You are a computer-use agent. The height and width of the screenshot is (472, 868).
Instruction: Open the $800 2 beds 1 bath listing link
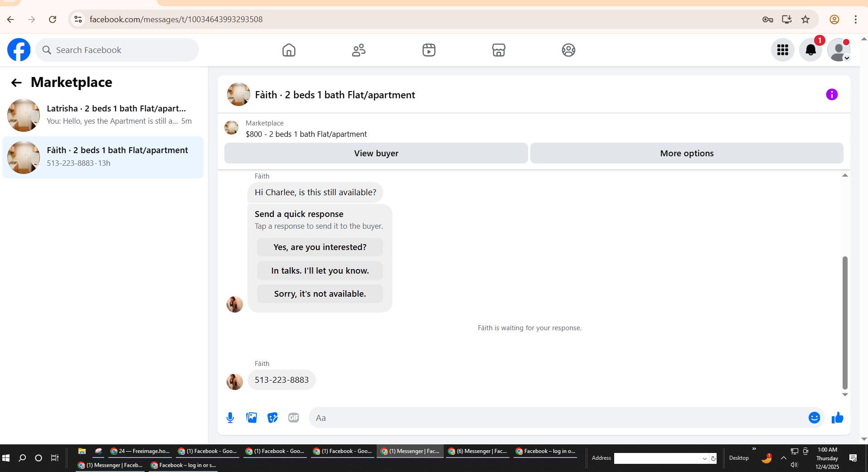(306, 134)
